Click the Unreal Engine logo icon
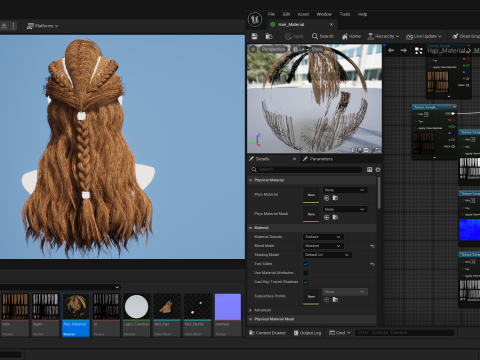The width and height of the screenshot is (480, 360). (255, 19)
